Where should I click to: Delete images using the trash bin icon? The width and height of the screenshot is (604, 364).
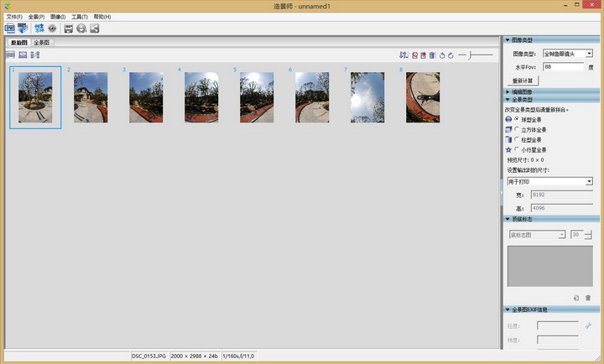[432, 55]
